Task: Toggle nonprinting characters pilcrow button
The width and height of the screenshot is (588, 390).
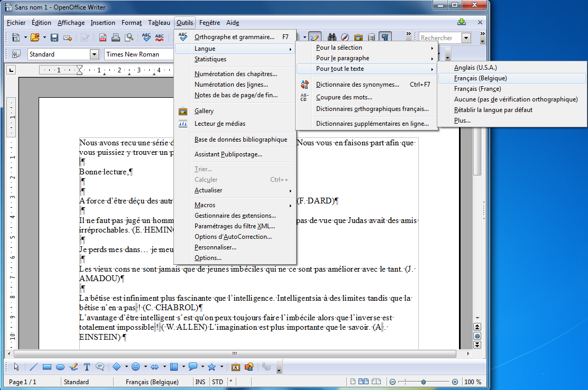Action: pyautogui.click(x=385, y=37)
